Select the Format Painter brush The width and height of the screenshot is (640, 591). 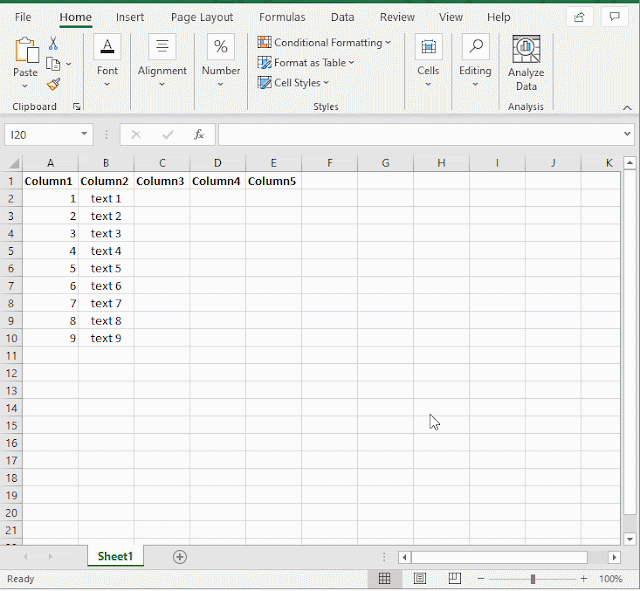click(x=53, y=84)
